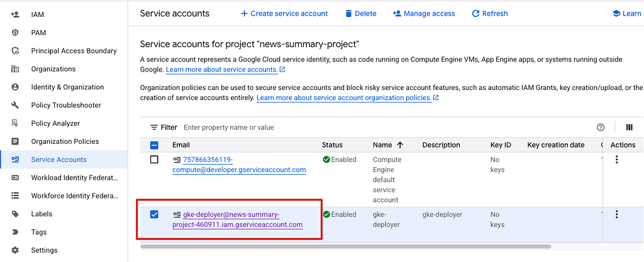Open Workforce Identity Federation
Image resolution: width=644 pixels, height=262 pixels.
click(x=75, y=196)
